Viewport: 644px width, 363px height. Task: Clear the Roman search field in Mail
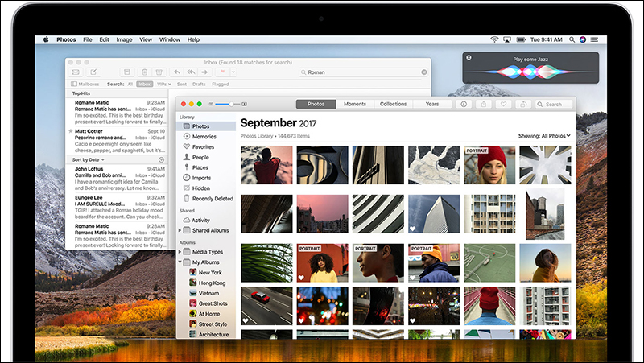coord(424,72)
